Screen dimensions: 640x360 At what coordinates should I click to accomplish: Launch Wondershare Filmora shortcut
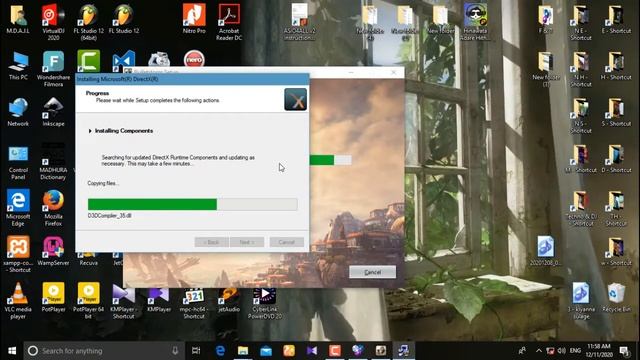[x=53, y=69]
